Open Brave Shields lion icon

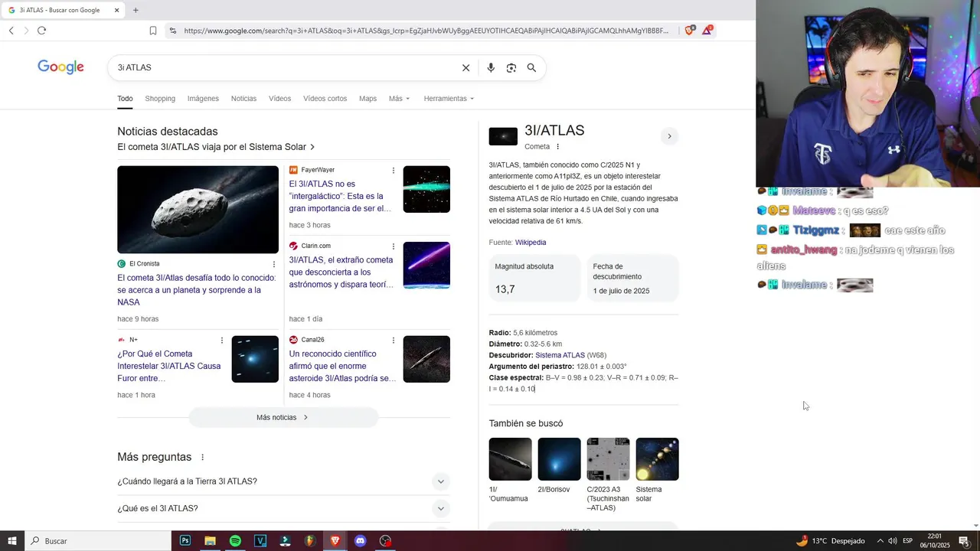click(690, 31)
